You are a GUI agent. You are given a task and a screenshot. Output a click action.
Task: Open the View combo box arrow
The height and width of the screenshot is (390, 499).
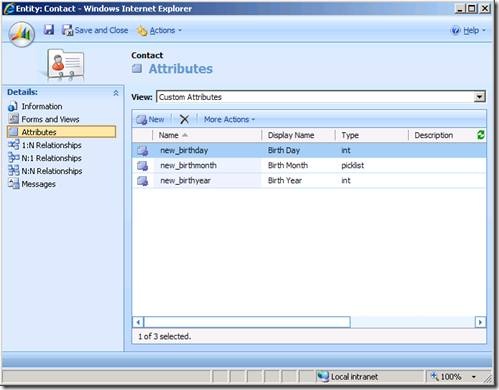pyautogui.click(x=479, y=97)
